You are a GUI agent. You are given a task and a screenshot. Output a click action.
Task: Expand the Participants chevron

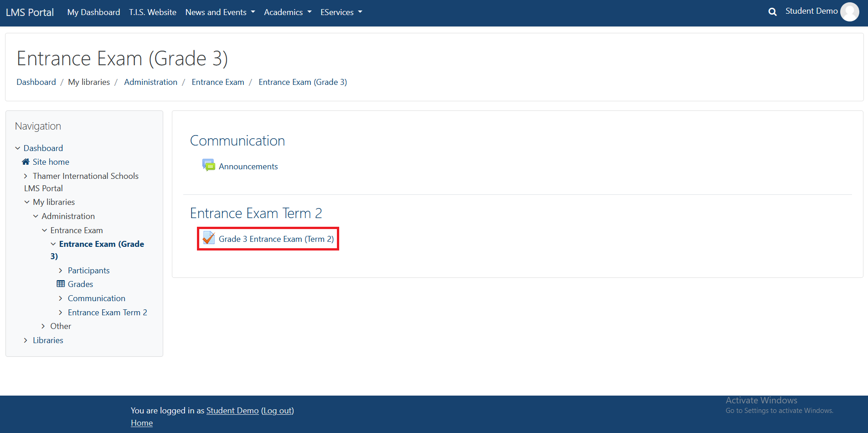61,270
